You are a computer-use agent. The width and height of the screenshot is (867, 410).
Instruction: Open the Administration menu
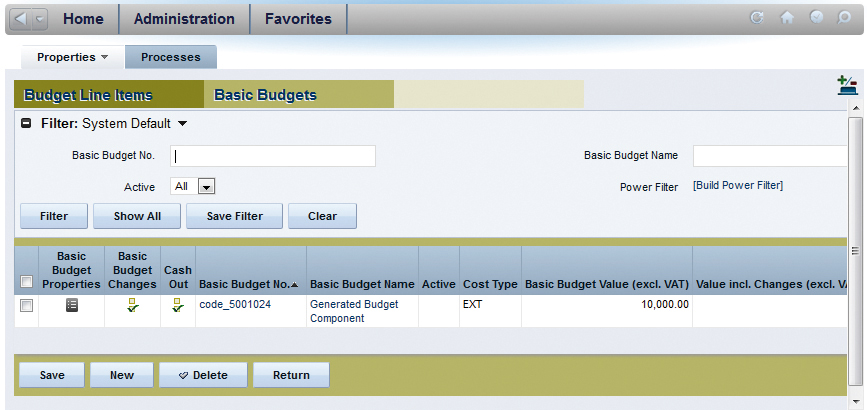click(184, 19)
